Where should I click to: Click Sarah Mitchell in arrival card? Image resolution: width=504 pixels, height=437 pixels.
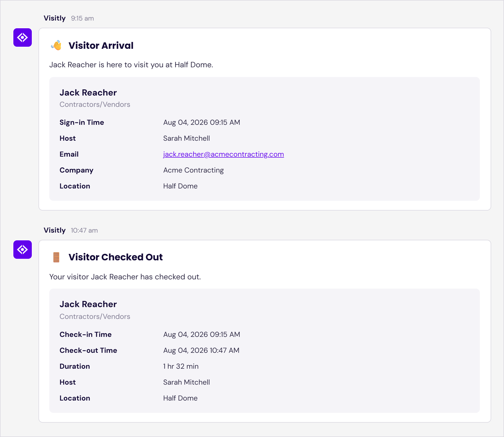tap(187, 138)
